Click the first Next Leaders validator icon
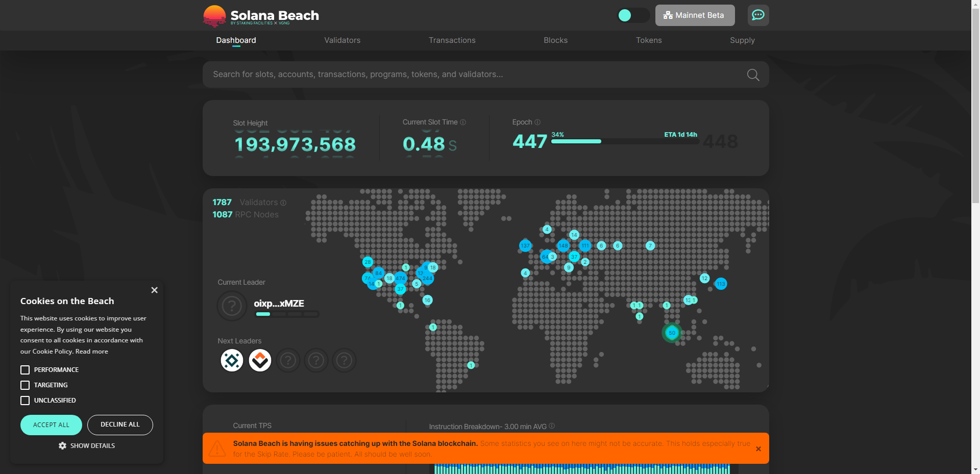The image size is (980, 474). 232,361
